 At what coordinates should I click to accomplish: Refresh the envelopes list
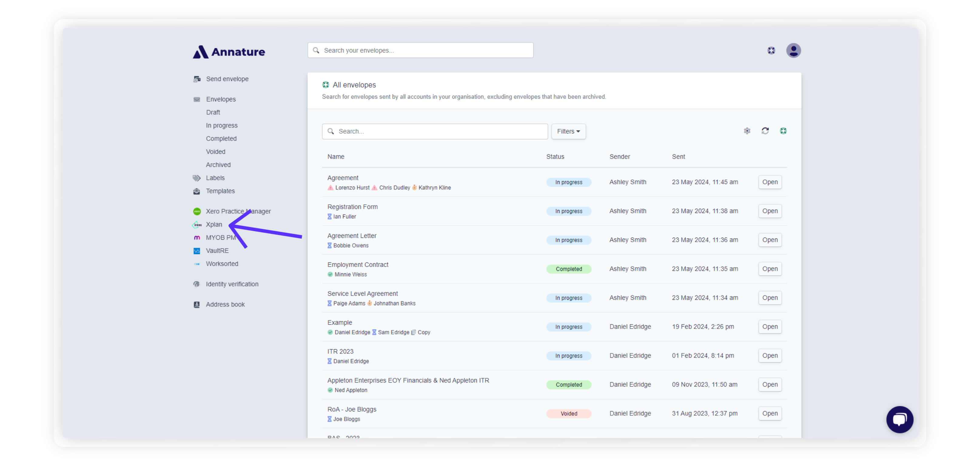coord(765,131)
